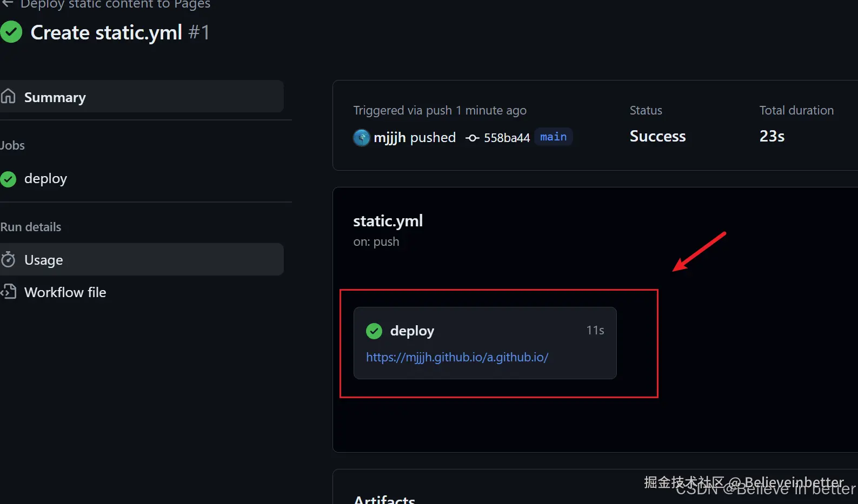Click the Workflow file code icon
The width and height of the screenshot is (858, 504).
click(x=9, y=292)
